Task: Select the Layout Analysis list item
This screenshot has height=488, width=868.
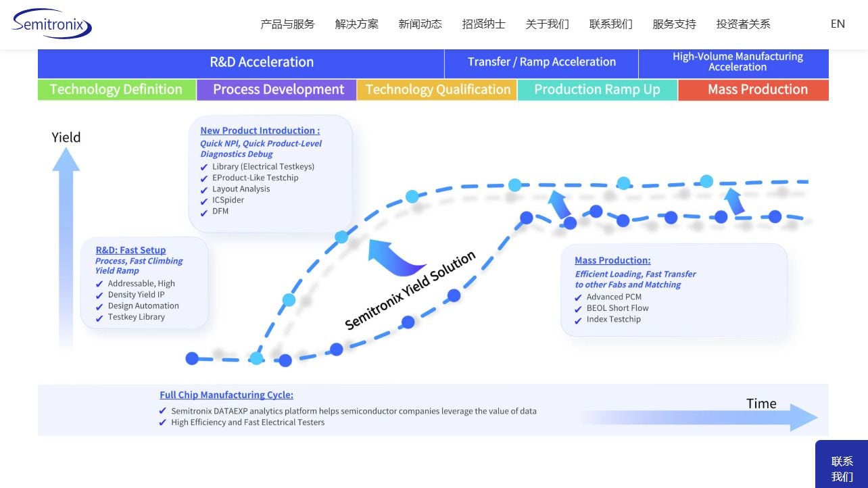Action: 241,189
